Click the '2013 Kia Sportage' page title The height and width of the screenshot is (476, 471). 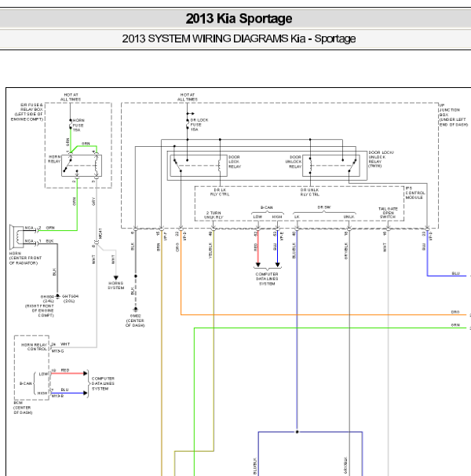(239, 19)
